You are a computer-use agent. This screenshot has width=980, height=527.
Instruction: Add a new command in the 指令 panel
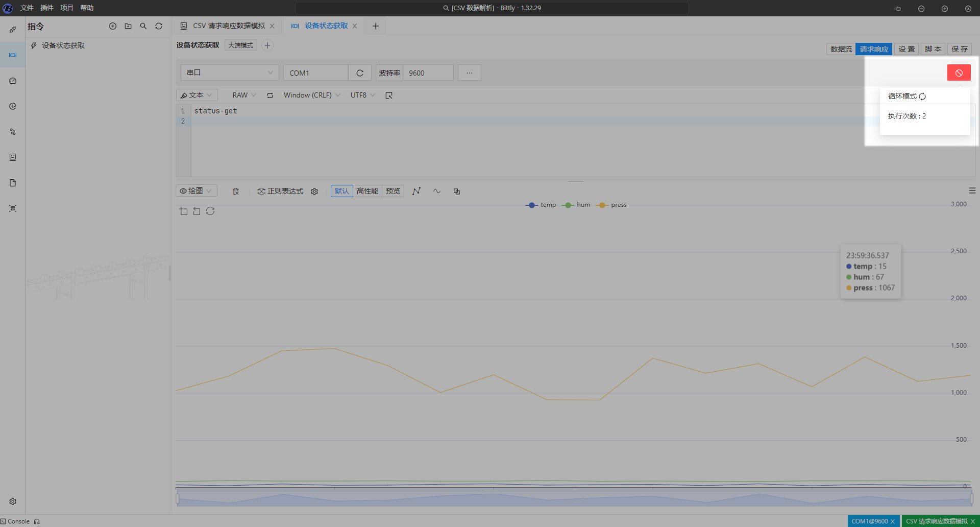[x=113, y=26]
